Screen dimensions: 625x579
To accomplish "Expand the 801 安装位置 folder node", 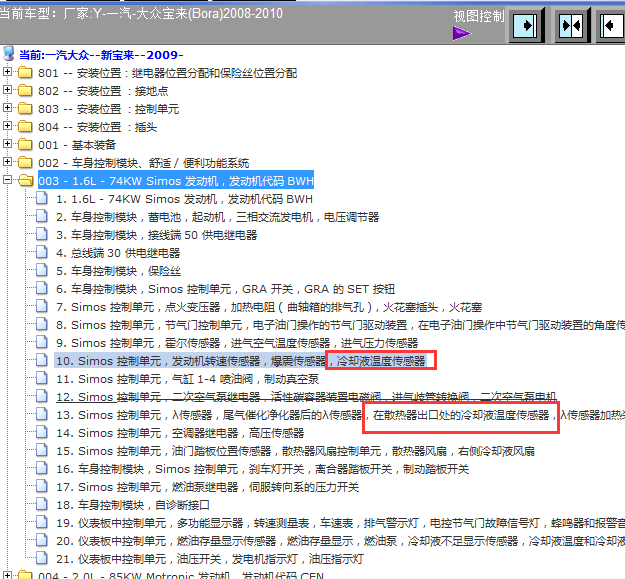I will 7,71.
